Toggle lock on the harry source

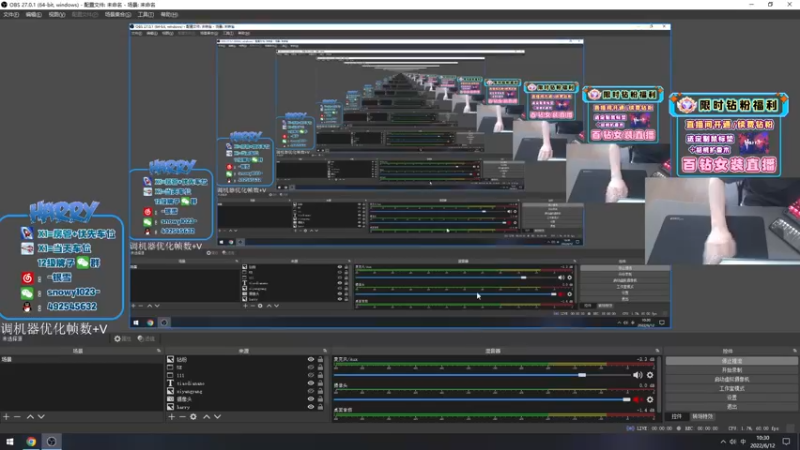(320, 407)
